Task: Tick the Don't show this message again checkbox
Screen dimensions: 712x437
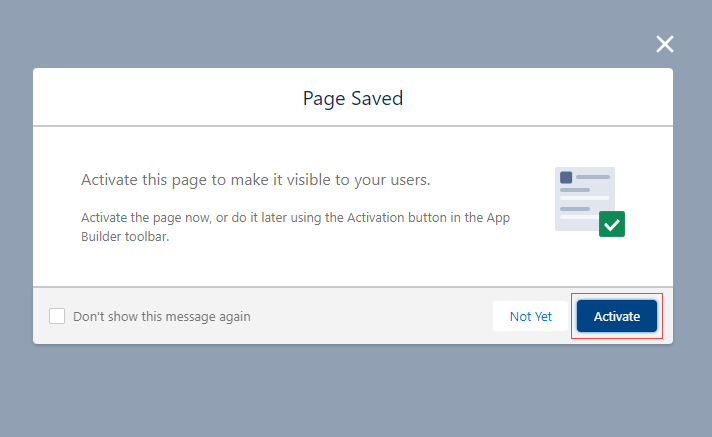Action: [57, 316]
